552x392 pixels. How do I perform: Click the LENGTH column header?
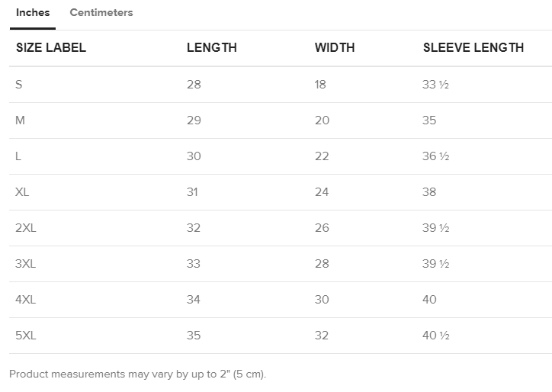coord(211,47)
